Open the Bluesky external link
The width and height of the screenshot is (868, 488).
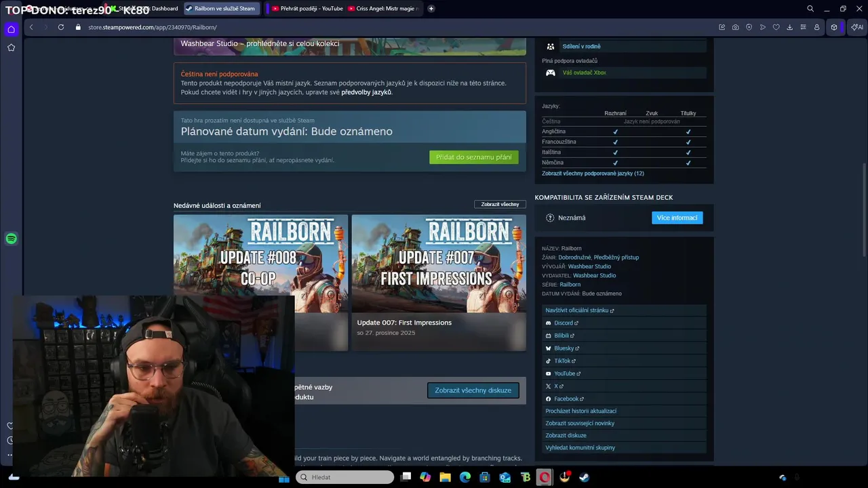(x=624, y=348)
